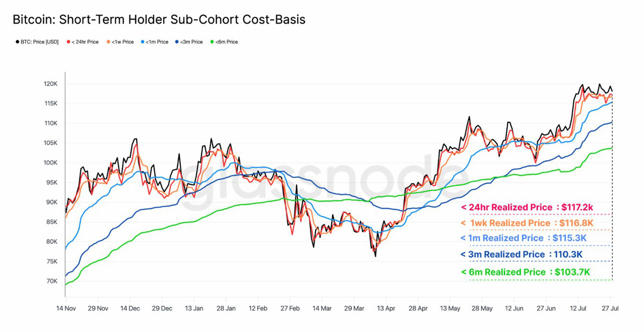Click the '27 Jul' x-axis date label
This screenshot has height=332, width=644.
609,308
